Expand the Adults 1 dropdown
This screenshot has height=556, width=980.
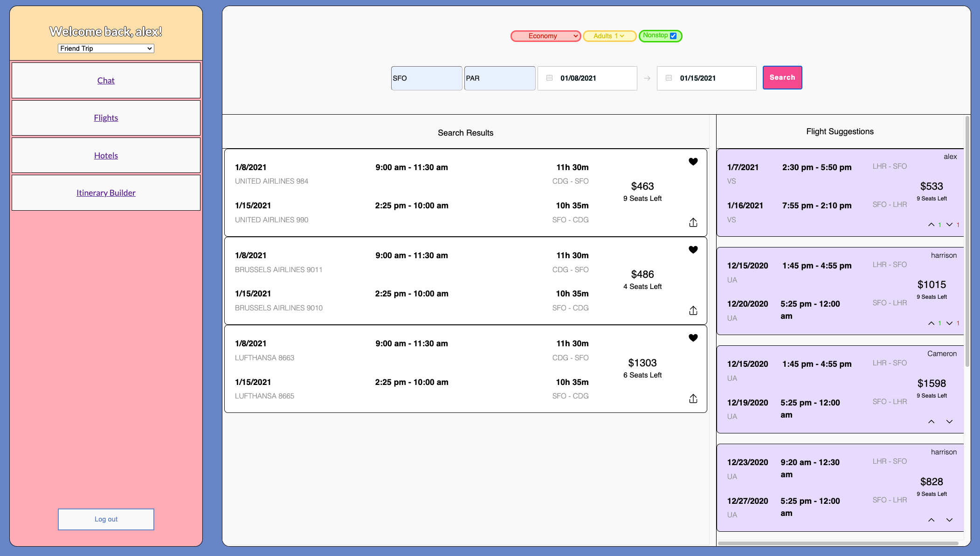pos(609,36)
